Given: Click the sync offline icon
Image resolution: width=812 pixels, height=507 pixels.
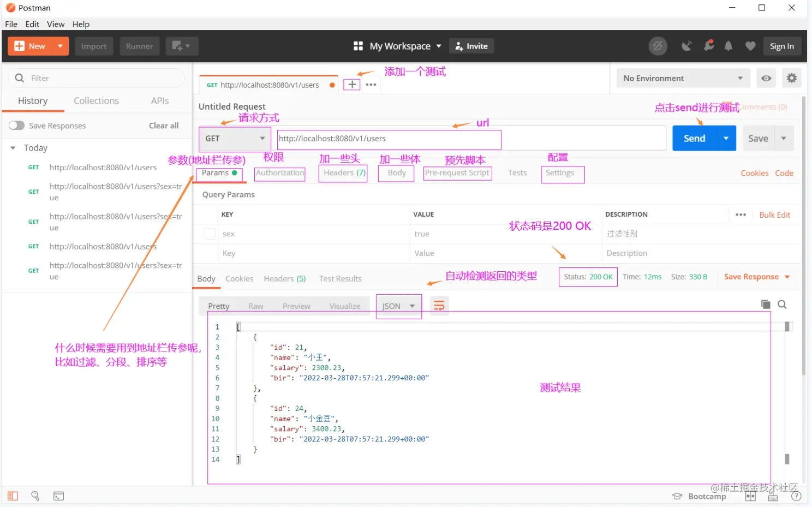Looking at the screenshot, I should (x=658, y=46).
